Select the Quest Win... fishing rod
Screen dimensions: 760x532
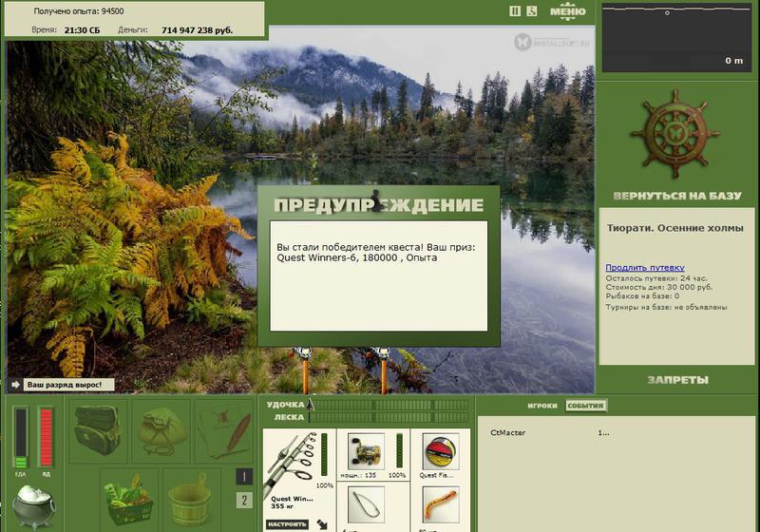click(x=292, y=465)
